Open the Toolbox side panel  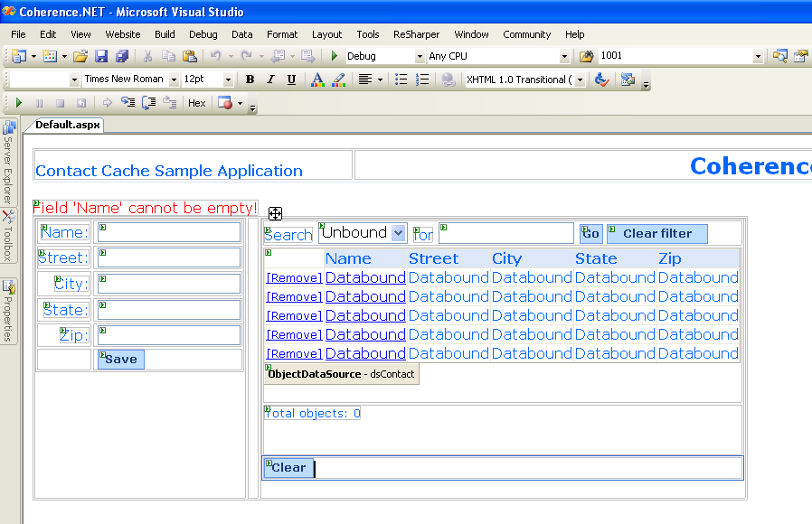pyautogui.click(x=8, y=236)
